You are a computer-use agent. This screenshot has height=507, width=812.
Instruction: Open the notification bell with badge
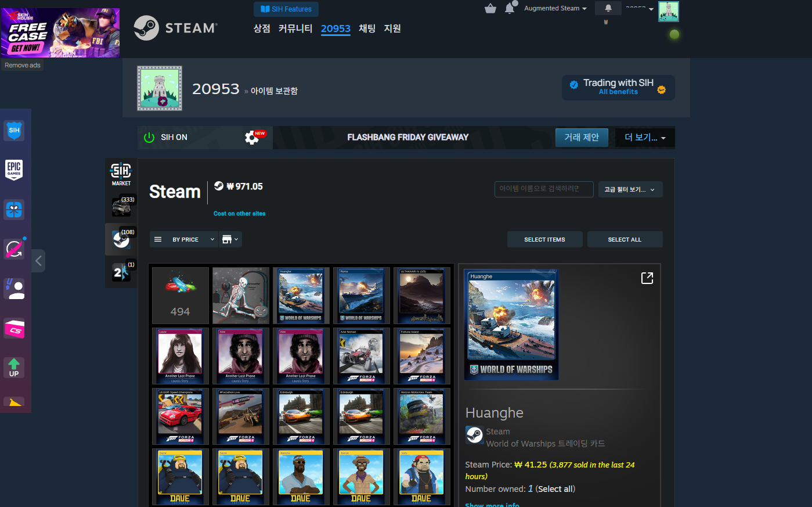click(510, 8)
